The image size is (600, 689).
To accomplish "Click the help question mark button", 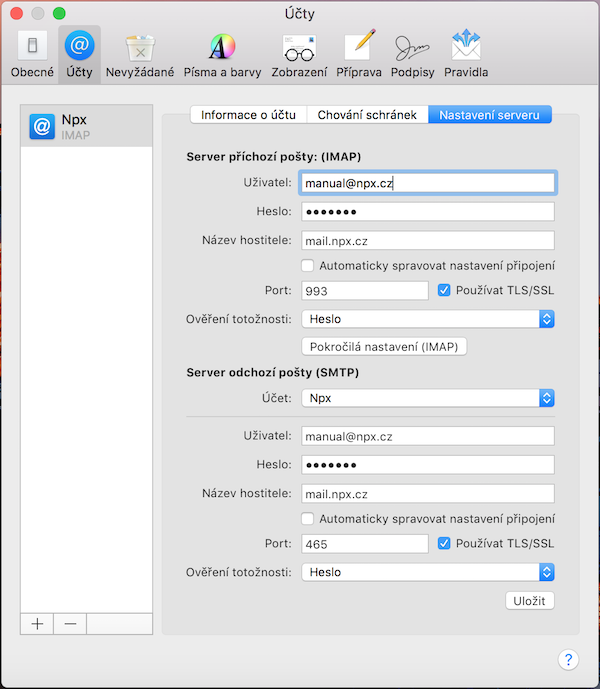I will point(568,659).
